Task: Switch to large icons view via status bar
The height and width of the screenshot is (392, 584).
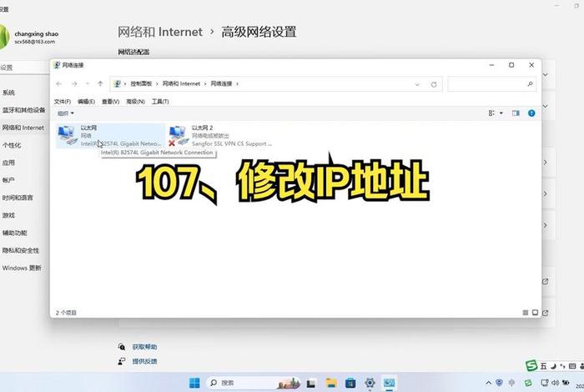Action: (536, 313)
